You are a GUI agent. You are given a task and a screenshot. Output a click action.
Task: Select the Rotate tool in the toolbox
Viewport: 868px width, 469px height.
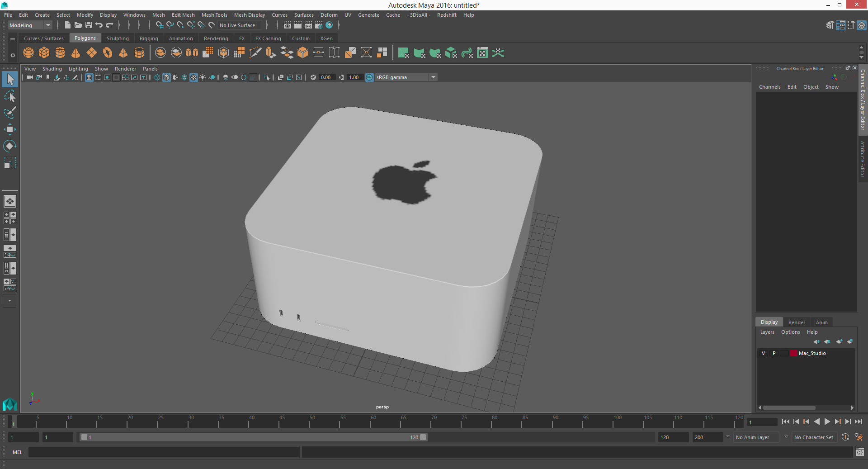[10, 146]
